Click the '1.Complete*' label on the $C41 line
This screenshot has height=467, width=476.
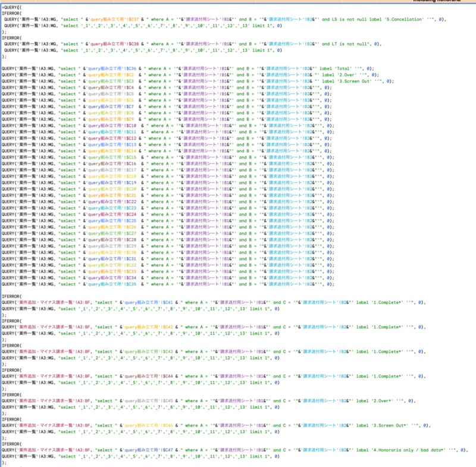click(x=387, y=303)
